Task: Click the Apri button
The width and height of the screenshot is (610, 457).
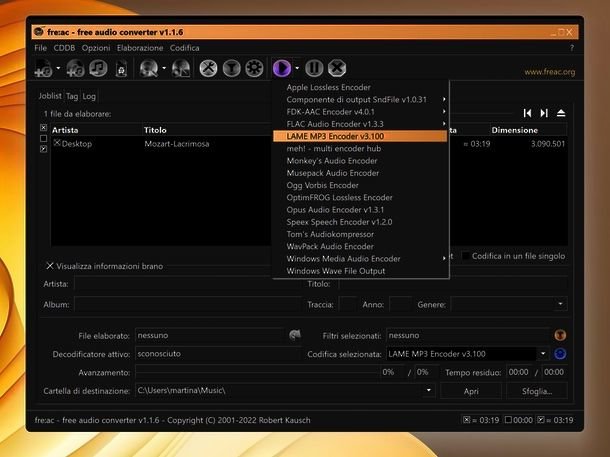Action: [x=471, y=391]
